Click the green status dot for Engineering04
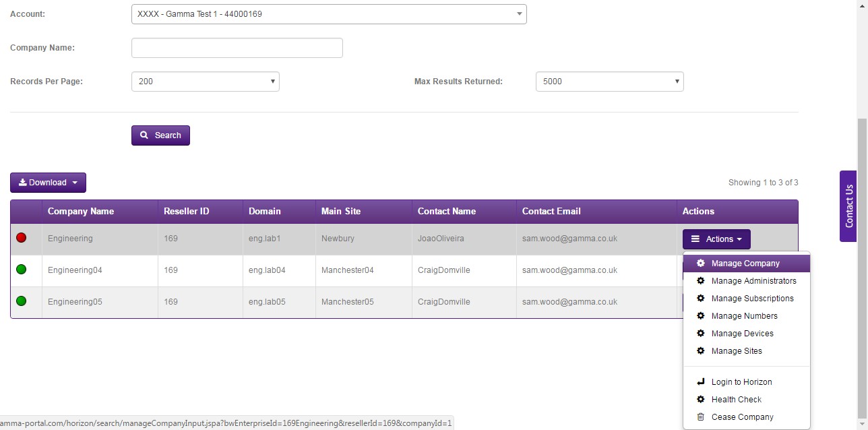This screenshot has width=868, height=430. point(21,270)
